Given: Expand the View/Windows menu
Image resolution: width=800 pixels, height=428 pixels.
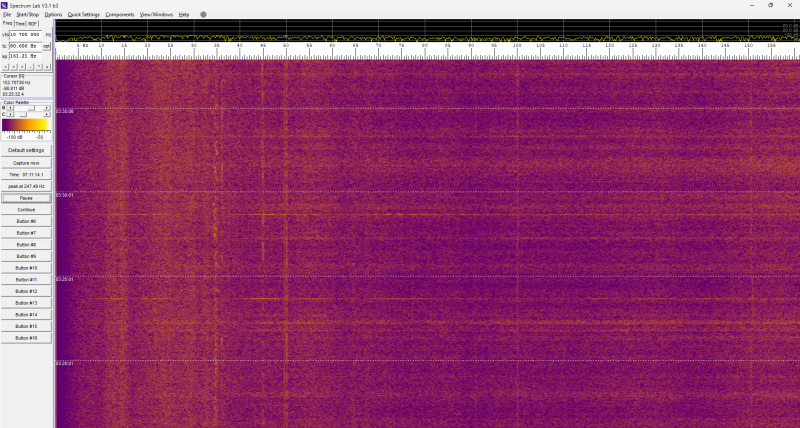Looking at the screenshot, I should (156, 15).
